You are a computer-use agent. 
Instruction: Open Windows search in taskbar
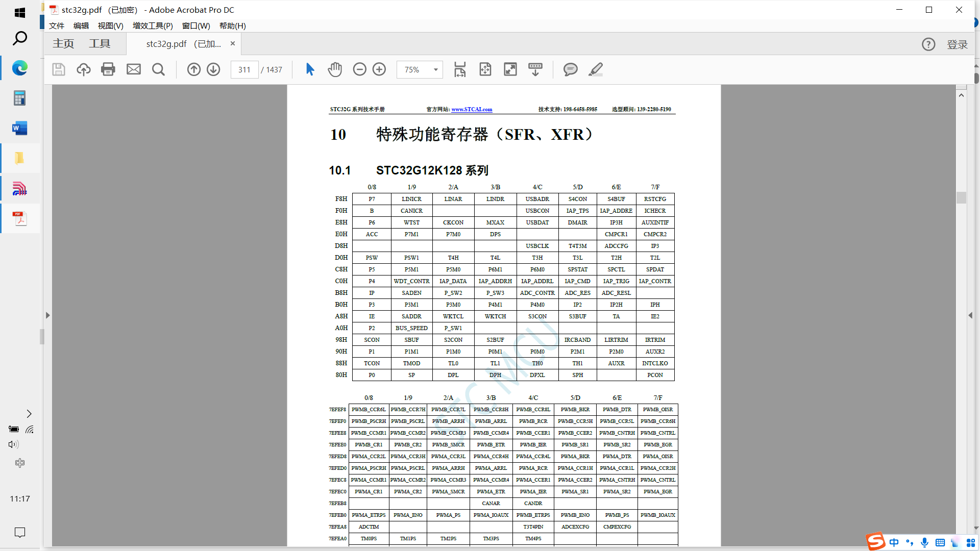[20, 38]
